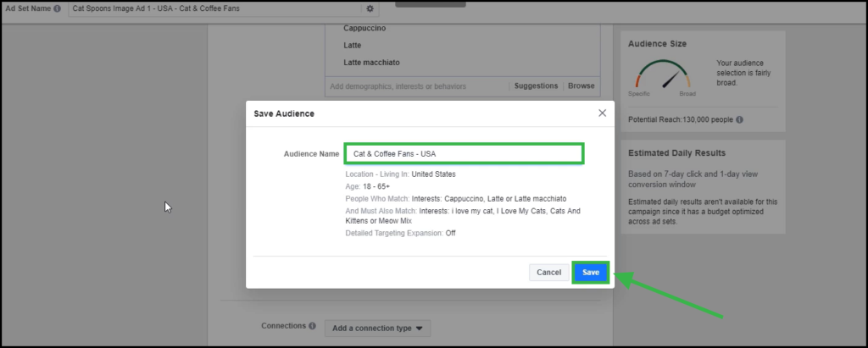The height and width of the screenshot is (348, 868).
Task: Open the Add a connection type dropdown
Action: [377, 328]
